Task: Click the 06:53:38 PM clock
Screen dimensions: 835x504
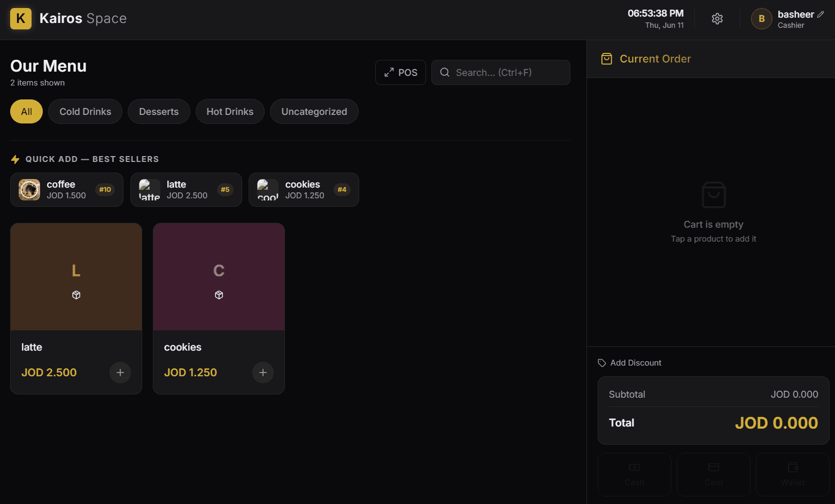Action: (x=655, y=13)
